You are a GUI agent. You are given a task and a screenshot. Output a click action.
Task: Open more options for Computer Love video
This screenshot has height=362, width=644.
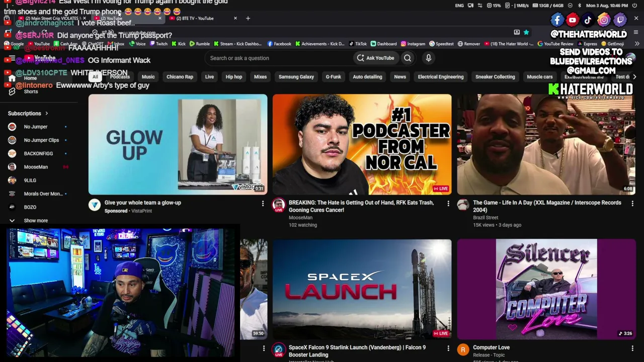[632, 348]
